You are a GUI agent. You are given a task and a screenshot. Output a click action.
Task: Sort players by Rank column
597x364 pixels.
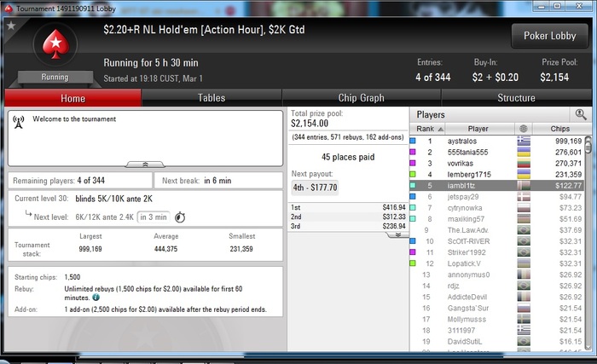coord(427,129)
